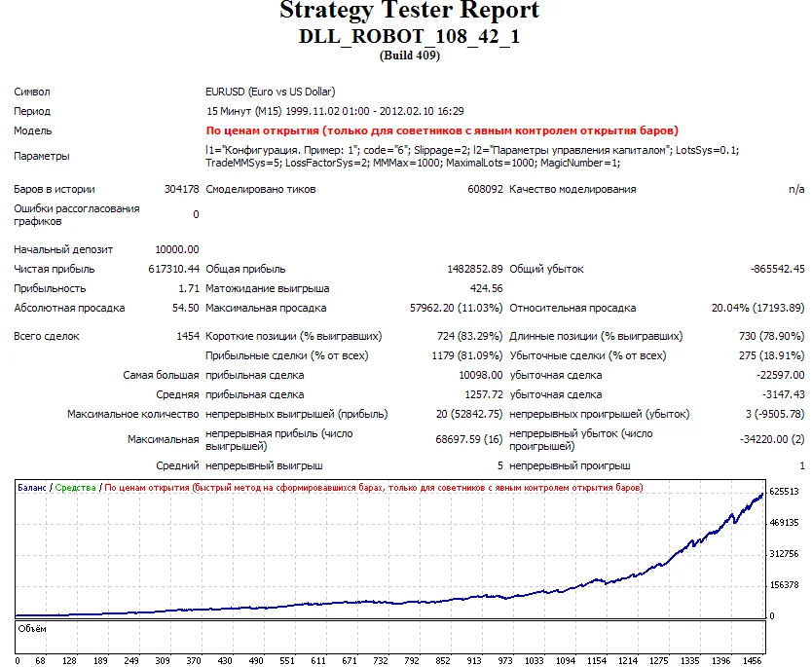812x667 pixels.
Task: Select largest profitable trade value 10098.00
Action: point(481,376)
